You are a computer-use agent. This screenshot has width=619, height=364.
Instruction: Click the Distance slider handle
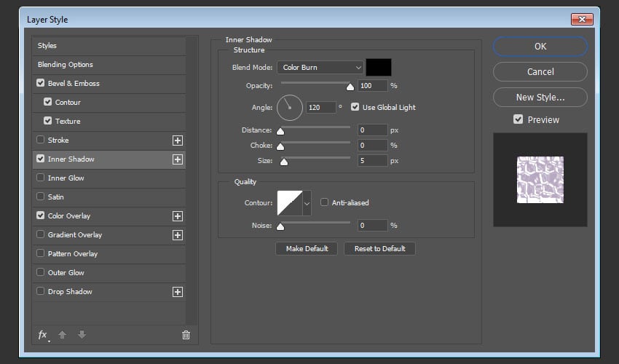pyautogui.click(x=280, y=132)
